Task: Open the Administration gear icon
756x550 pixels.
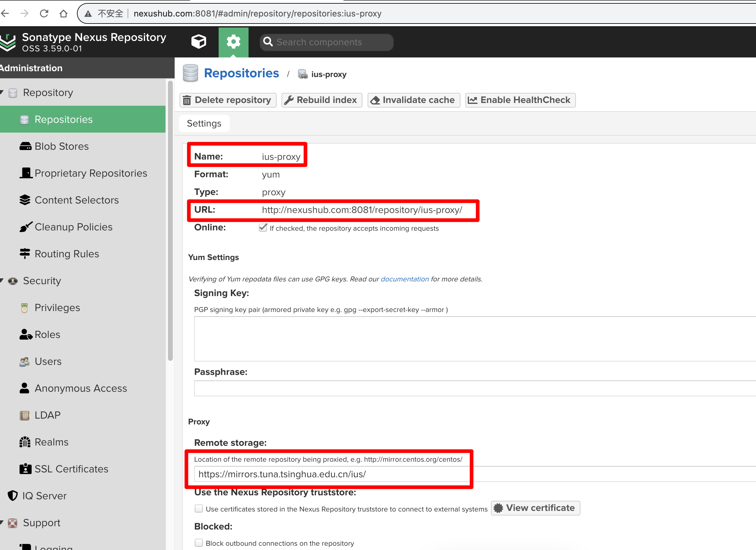Action: [233, 42]
